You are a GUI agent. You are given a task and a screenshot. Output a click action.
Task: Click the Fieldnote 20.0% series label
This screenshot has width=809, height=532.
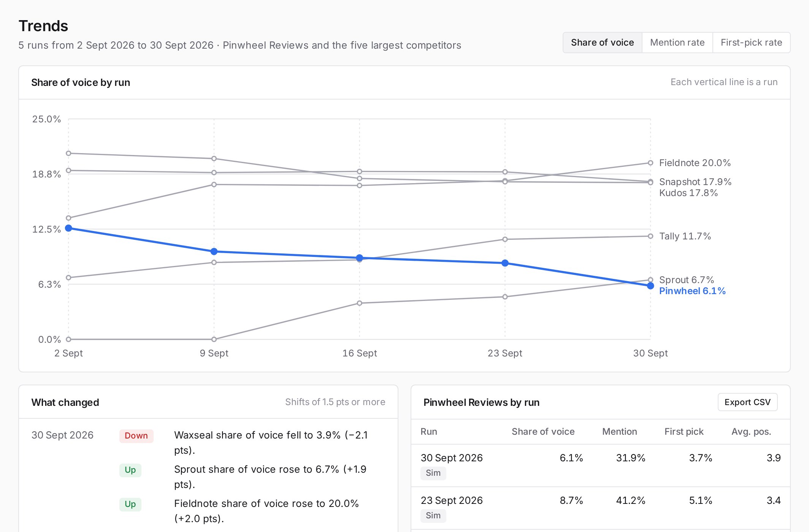(695, 163)
